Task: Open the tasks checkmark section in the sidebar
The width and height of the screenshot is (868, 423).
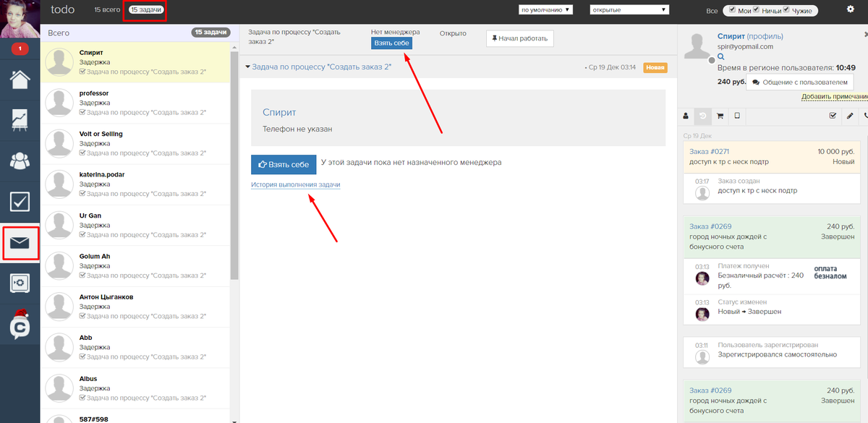Action: pyautogui.click(x=20, y=202)
